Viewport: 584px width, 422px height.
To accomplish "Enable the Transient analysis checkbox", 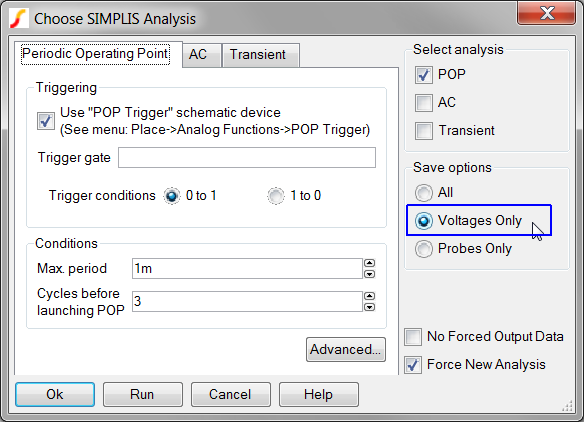I will (424, 131).
